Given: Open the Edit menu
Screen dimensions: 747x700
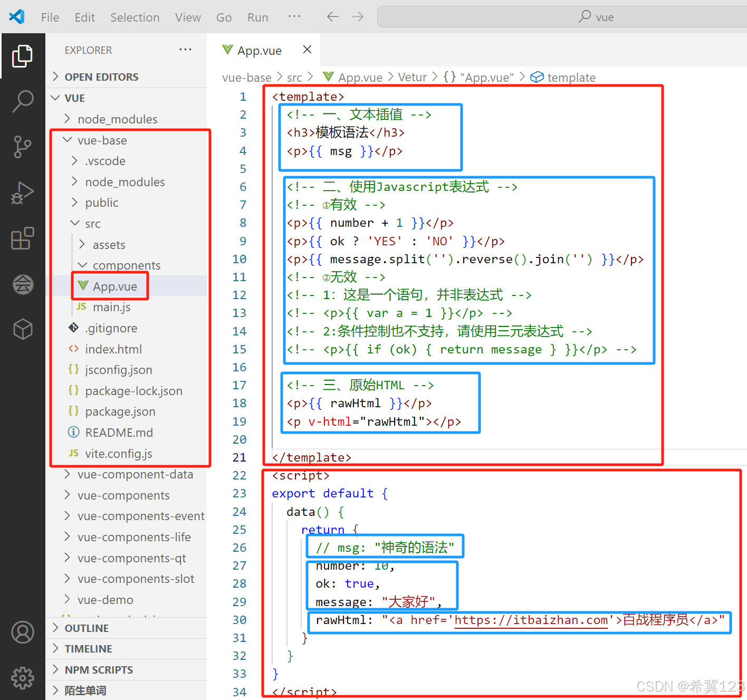Looking at the screenshot, I should point(84,17).
